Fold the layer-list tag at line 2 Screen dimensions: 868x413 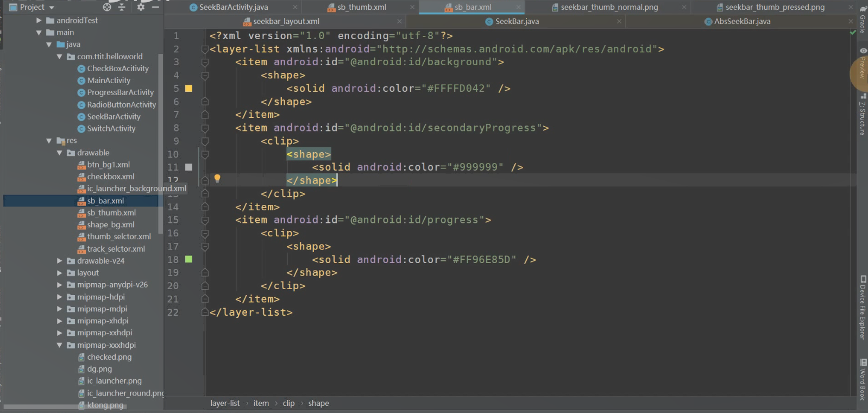click(205, 49)
